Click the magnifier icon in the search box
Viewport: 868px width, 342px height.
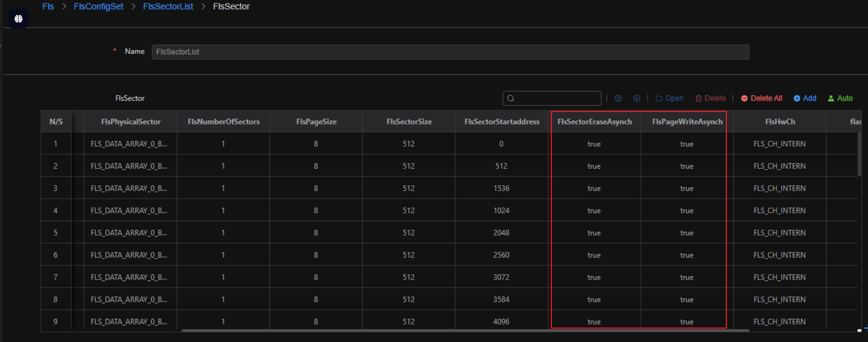click(511, 98)
